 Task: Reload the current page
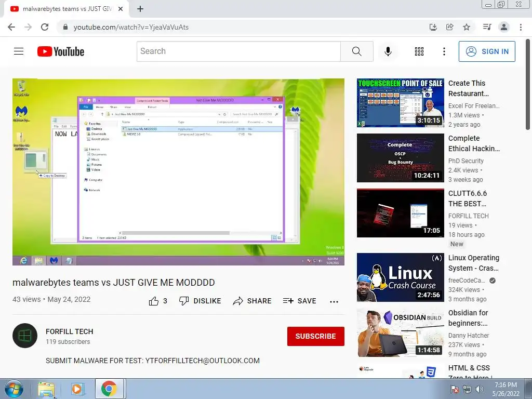click(x=45, y=27)
